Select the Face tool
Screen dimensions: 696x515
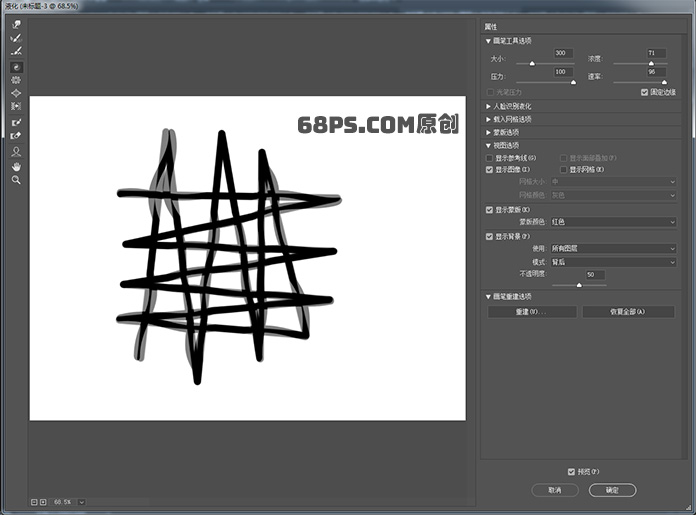pyautogui.click(x=16, y=152)
